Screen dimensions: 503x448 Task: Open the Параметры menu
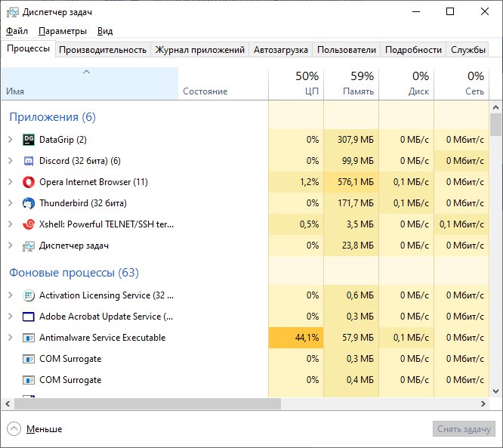click(x=63, y=31)
